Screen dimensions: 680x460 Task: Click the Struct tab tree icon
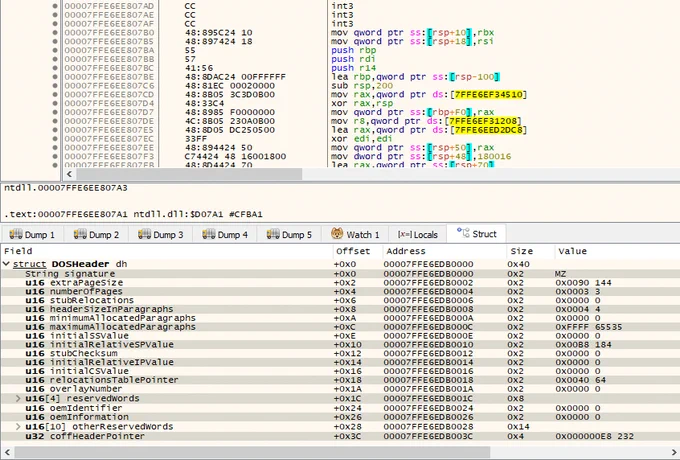[463, 233]
